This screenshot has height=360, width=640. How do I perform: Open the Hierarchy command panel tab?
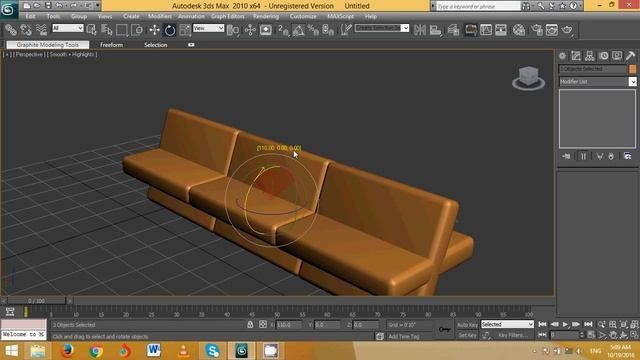pyautogui.click(x=589, y=56)
